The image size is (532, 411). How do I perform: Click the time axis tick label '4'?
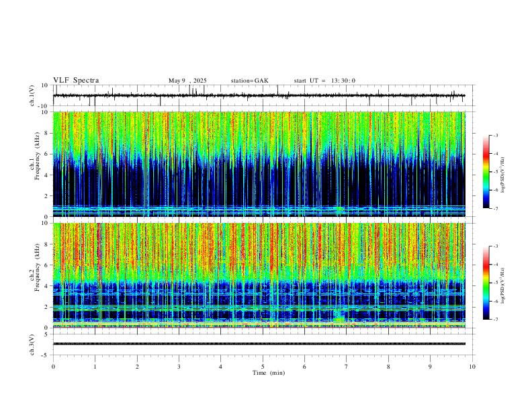pos(220,367)
